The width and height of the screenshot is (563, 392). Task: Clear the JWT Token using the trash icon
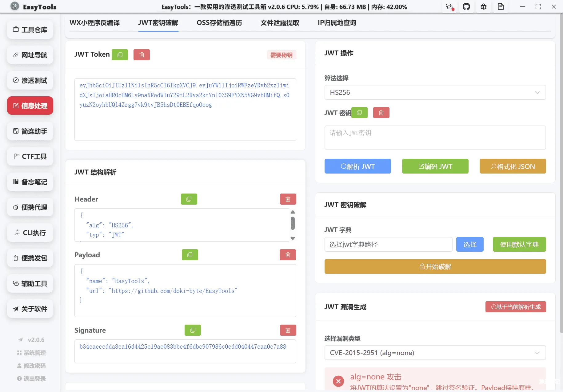tap(142, 54)
